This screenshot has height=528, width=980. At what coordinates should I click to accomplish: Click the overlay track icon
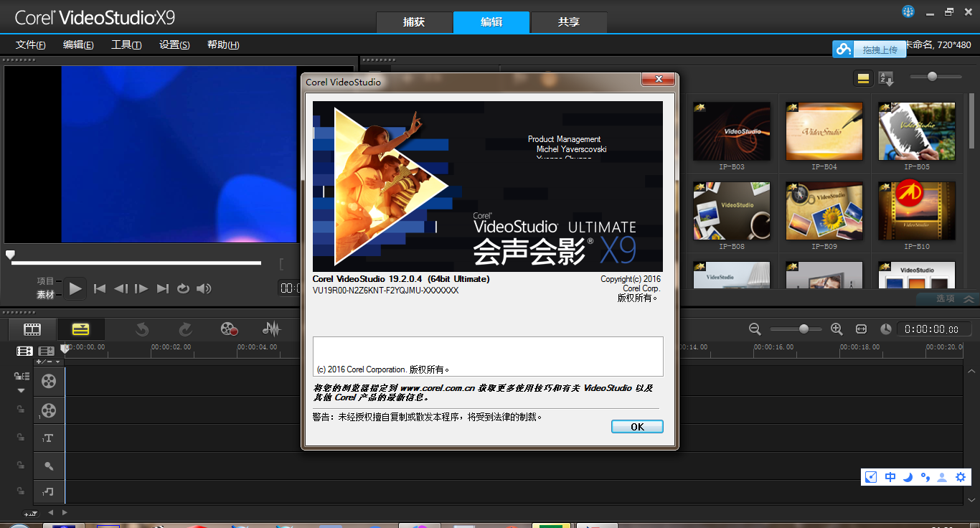click(49, 410)
